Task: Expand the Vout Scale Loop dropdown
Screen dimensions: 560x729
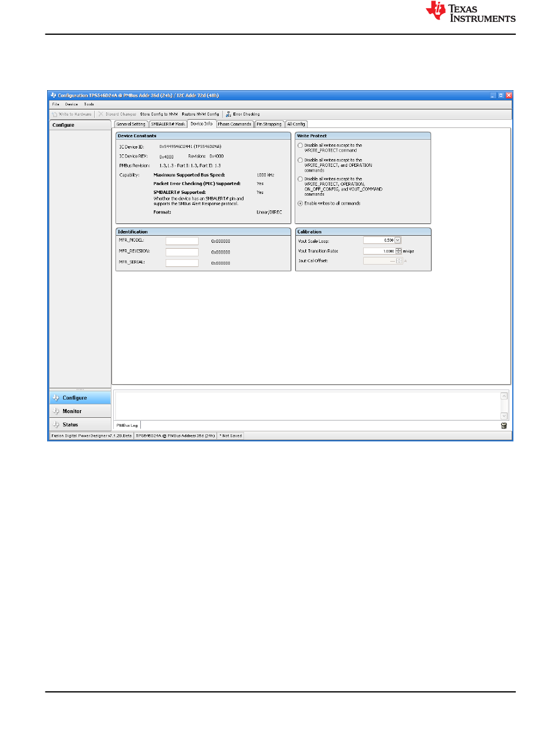Action: pos(398,240)
